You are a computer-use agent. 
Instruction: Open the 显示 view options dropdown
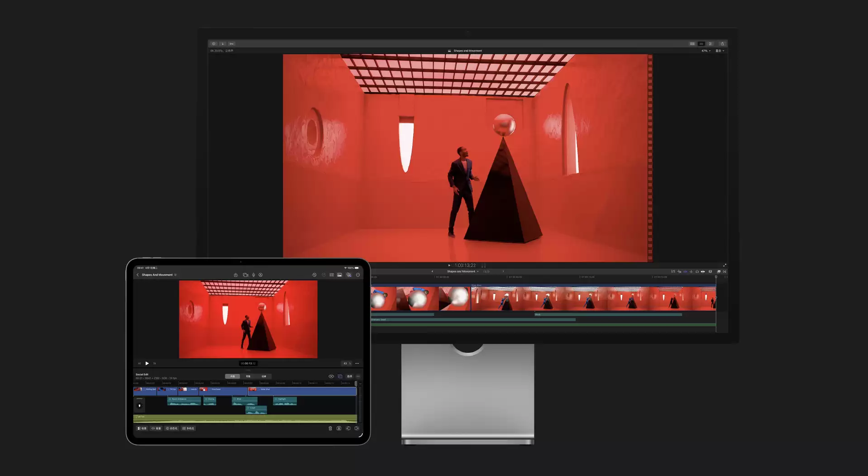point(720,51)
